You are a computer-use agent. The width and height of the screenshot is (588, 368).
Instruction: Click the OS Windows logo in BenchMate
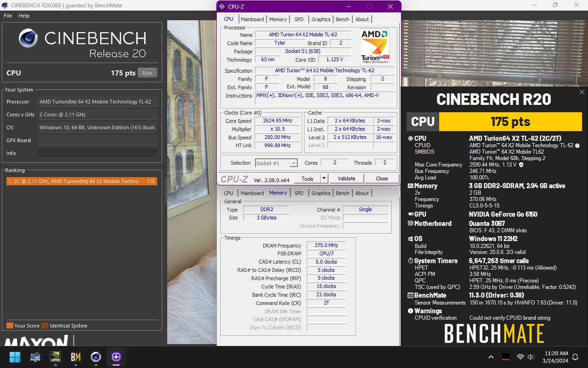[410, 239]
